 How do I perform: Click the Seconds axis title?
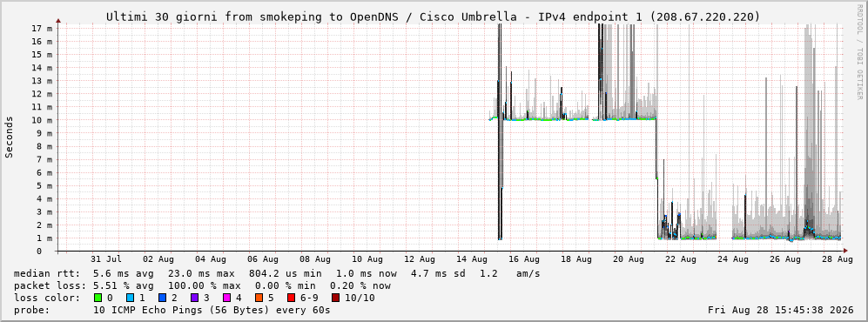tap(10, 138)
